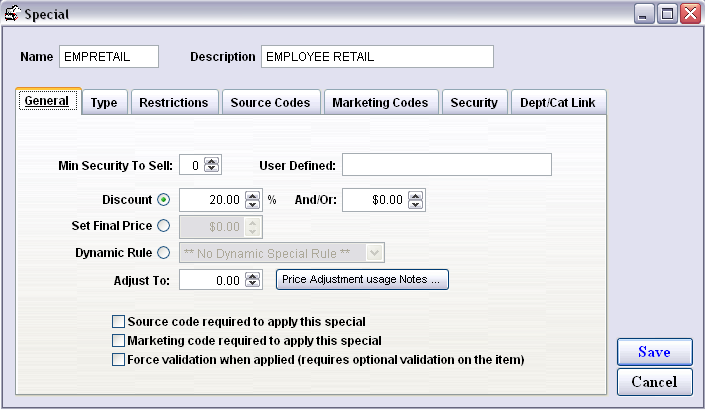Enable Marketing code required checkbox
Viewport: 705px width, 410px height.
point(118,340)
